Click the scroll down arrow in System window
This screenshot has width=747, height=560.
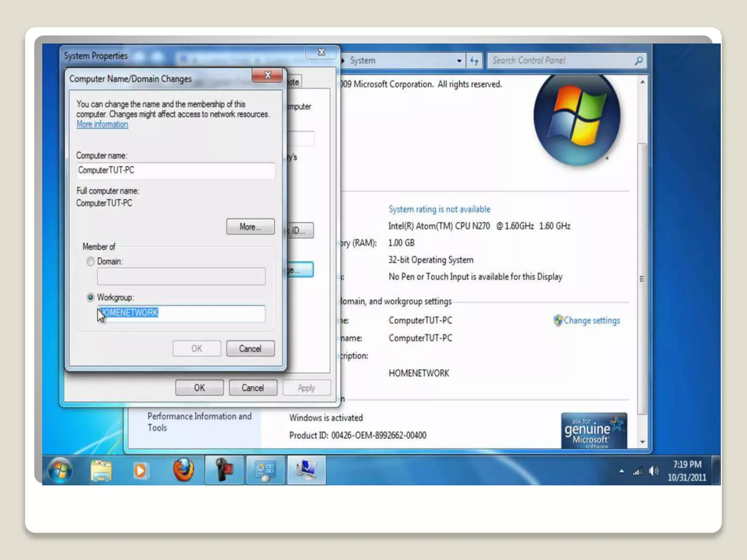[x=643, y=442]
